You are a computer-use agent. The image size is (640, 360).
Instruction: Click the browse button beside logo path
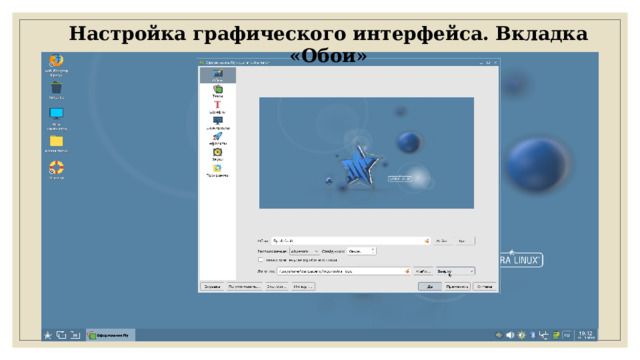pyautogui.click(x=423, y=271)
